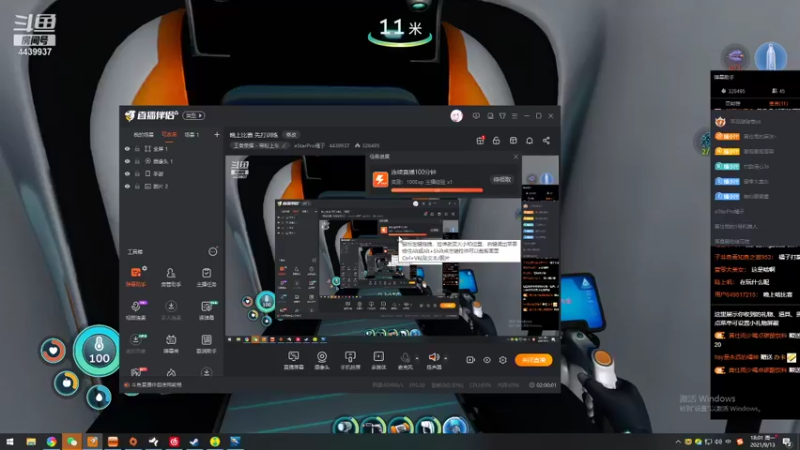Switch to the first scene tab
Screen dimensions: 800x450
pos(143,135)
